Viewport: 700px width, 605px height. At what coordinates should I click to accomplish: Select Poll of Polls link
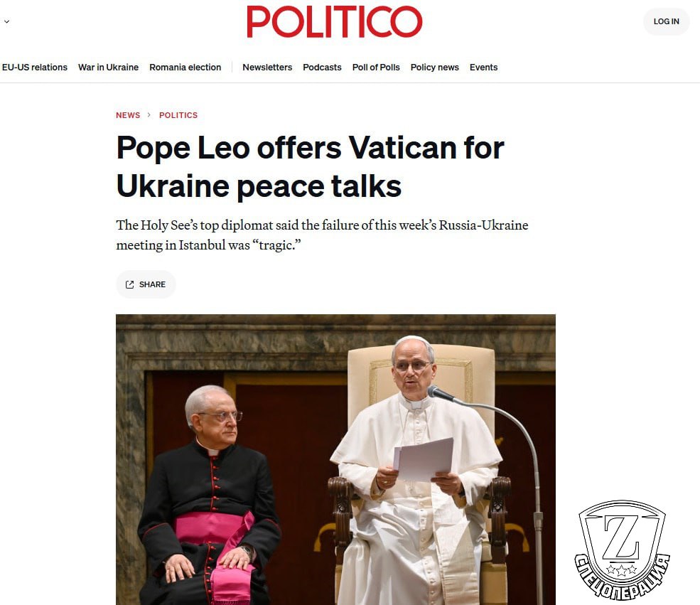[376, 67]
